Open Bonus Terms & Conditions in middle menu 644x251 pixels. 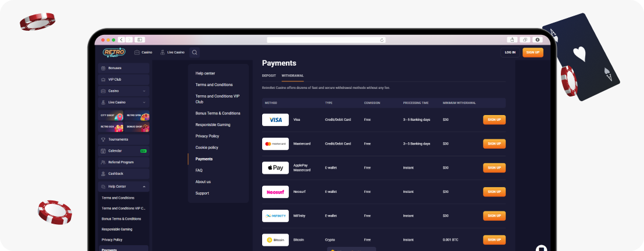218,113
